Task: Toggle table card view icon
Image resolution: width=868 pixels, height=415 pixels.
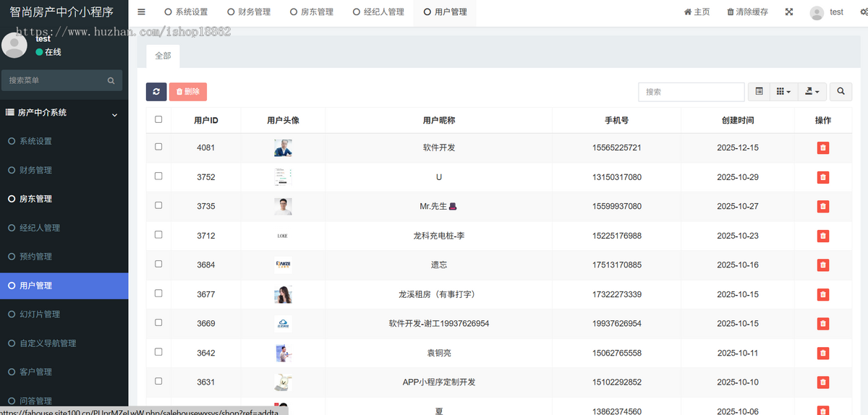Action: 759,92
